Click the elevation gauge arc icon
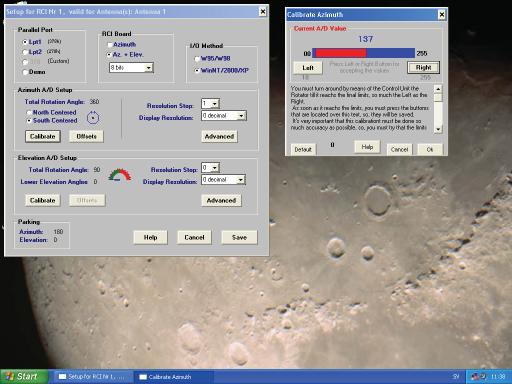The height and width of the screenshot is (384, 512). tap(120, 175)
